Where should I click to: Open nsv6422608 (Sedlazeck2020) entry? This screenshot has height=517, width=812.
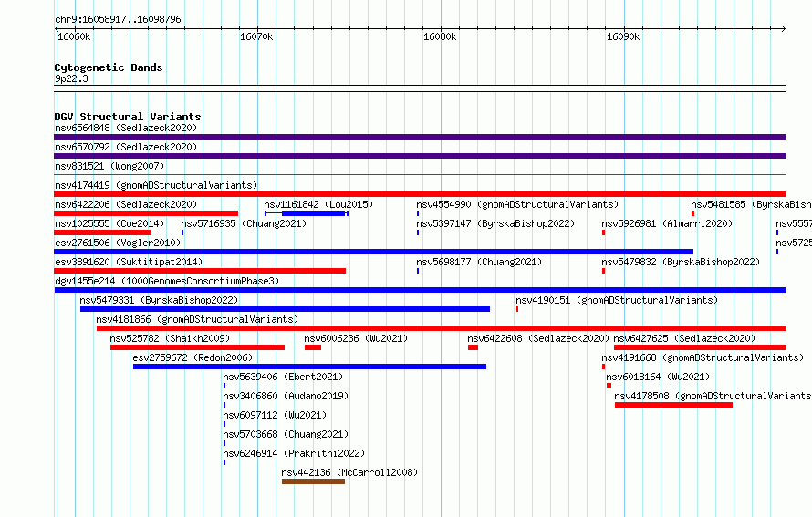[x=538, y=338]
